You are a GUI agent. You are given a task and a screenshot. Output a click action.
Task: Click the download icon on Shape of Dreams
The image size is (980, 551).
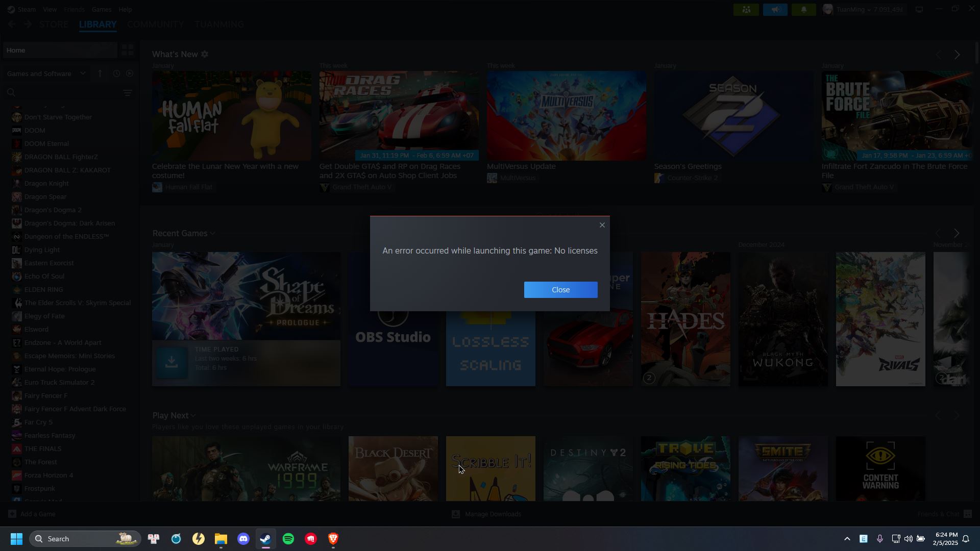(x=171, y=362)
